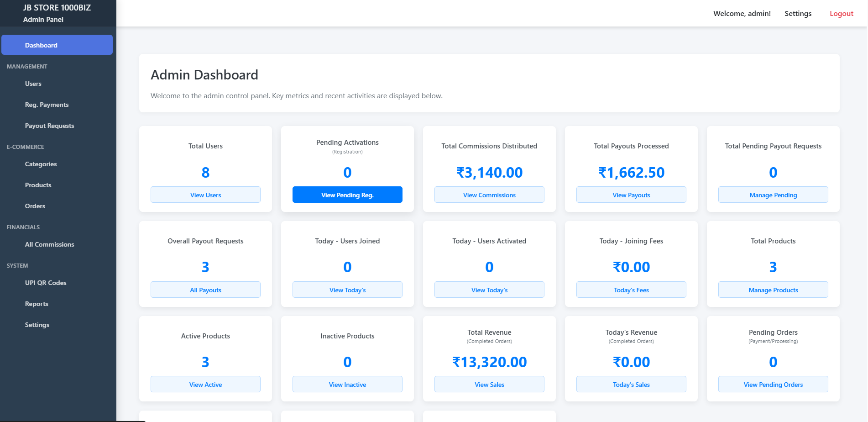Open the Categories sidebar link
The width and height of the screenshot is (868, 422).
click(x=41, y=164)
